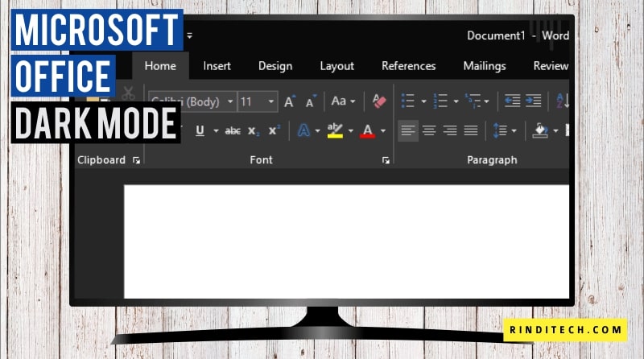The height and width of the screenshot is (359, 644).
Task: Click the Cut scissors icon
Action: (x=129, y=93)
